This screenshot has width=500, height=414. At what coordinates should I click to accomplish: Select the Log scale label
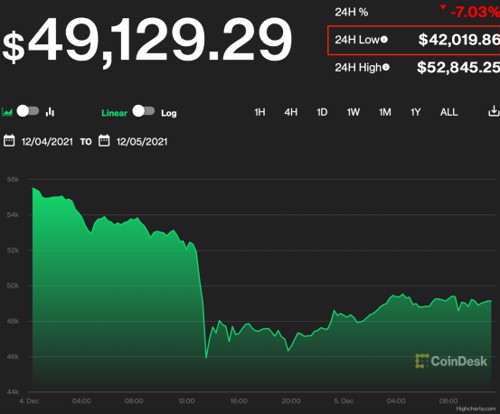click(169, 113)
